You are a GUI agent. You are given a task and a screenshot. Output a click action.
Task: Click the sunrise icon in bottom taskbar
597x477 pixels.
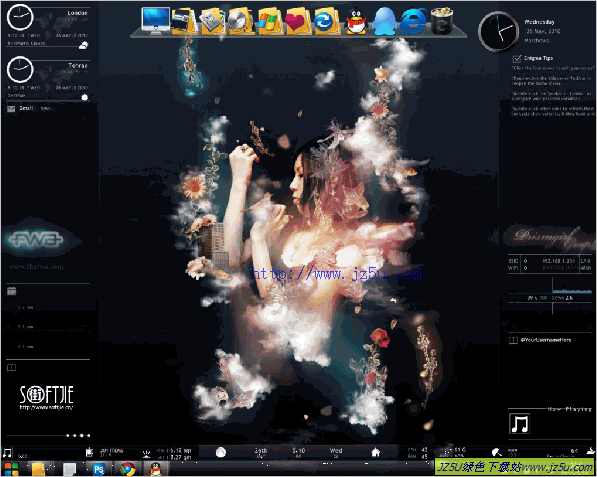pos(147,453)
